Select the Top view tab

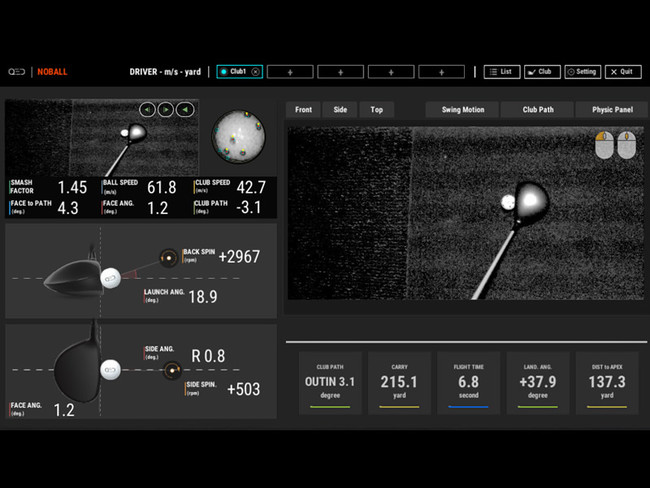pos(377,110)
